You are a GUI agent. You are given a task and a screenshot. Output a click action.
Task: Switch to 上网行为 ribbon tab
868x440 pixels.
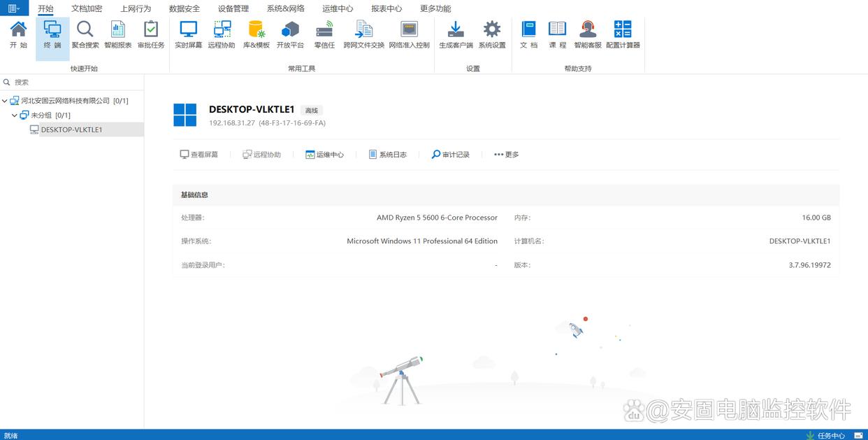point(136,8)
